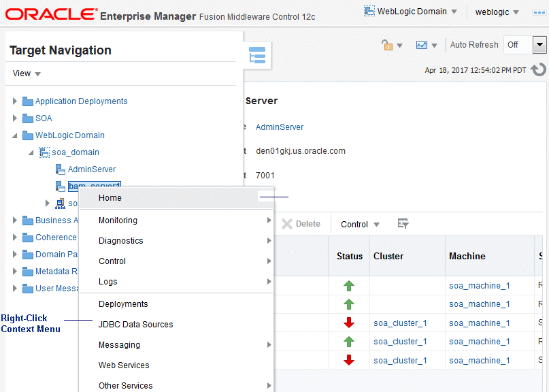Expand the SOA tree node

15,118
